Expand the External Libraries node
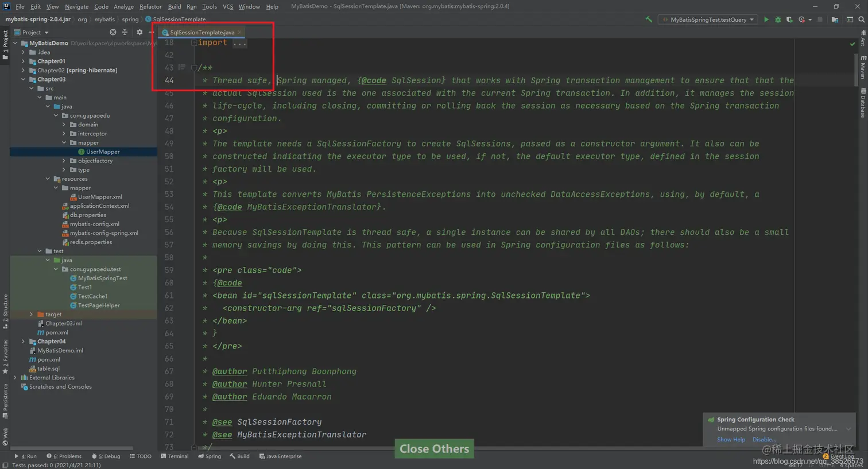The image size is (868, 469). (15, 378)
